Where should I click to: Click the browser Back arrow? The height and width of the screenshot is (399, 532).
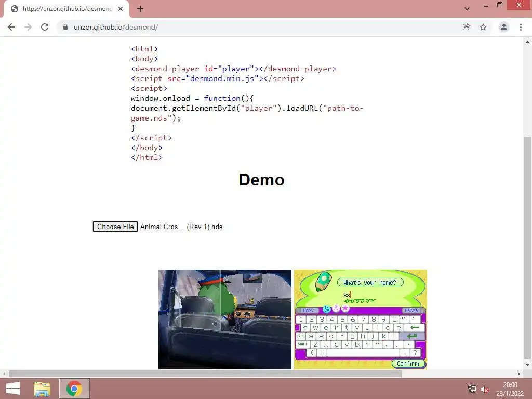[x=11, y=27]
